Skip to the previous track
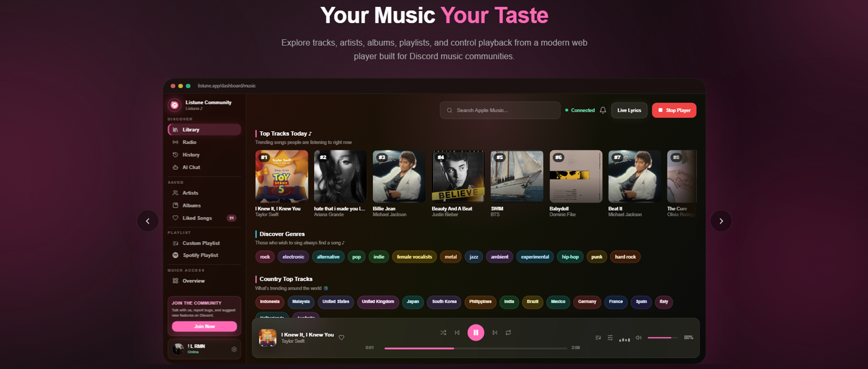 457,333
